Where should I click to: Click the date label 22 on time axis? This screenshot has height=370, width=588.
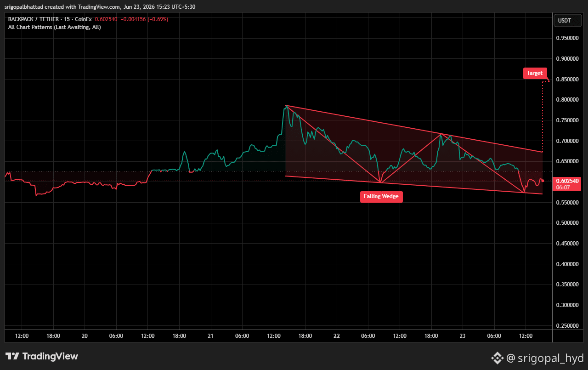pos(337,336)
